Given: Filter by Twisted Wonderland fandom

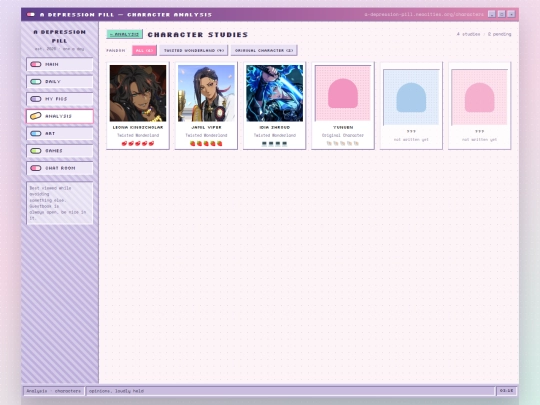Looking at the screenshot, I should 194,50.
